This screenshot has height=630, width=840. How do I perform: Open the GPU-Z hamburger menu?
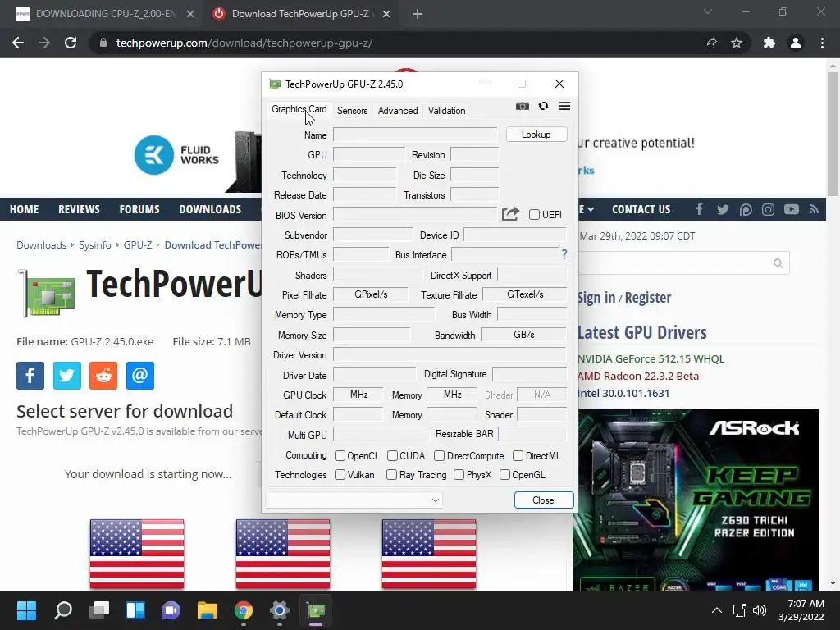(564, 106)
